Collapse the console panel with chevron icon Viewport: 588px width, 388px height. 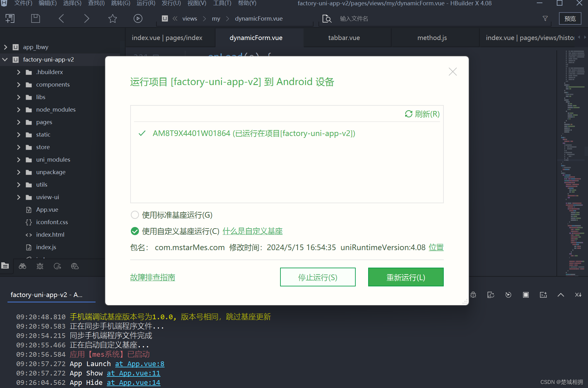(x=561, y=295)
